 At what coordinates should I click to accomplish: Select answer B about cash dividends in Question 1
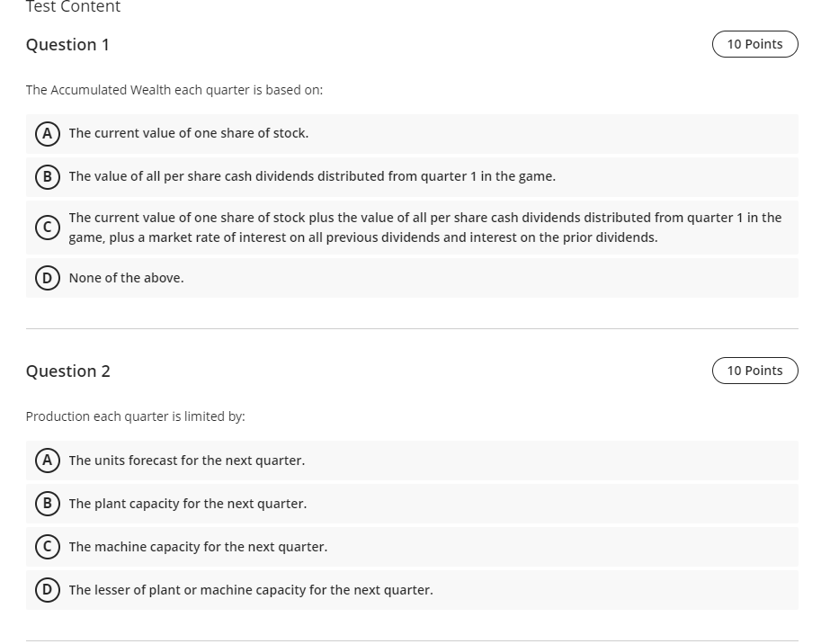click(311, 176)
